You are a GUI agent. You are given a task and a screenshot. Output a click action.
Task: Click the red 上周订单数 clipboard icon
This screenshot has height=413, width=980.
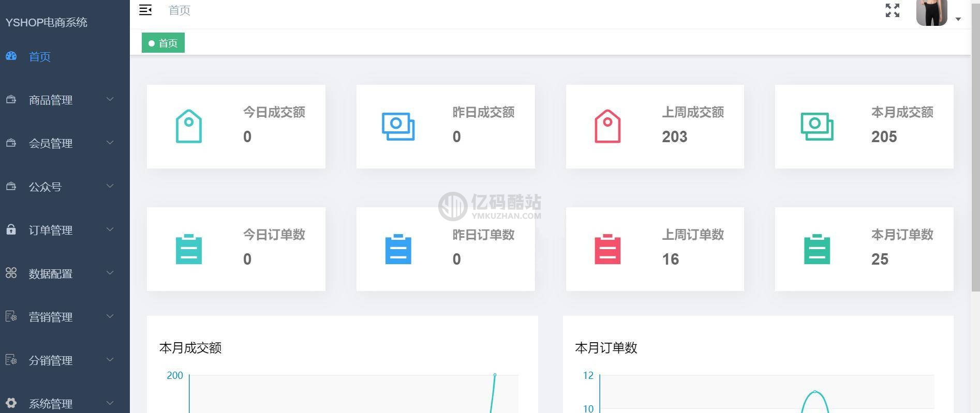pyautogui.click(x=607, y=249)
